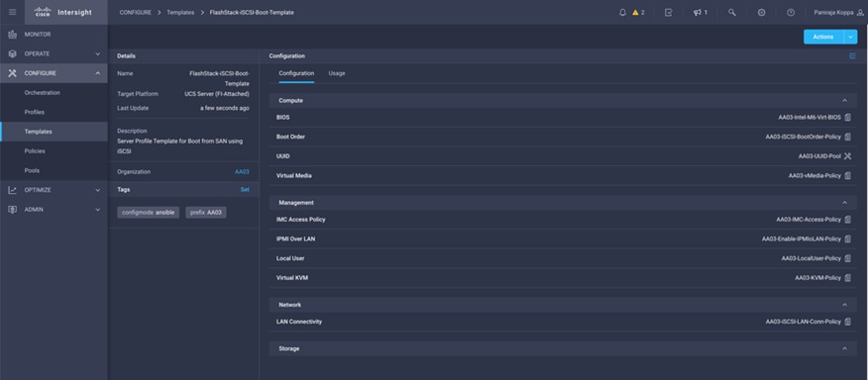Collapse the Compute section
Screen dimensions: 868x380
click(x=845, y=101)
